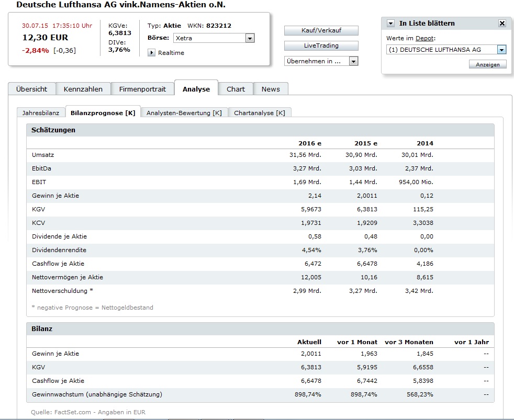Click the Analyse main tab
This screenshot has height=420, width=514.
[196, 89]
